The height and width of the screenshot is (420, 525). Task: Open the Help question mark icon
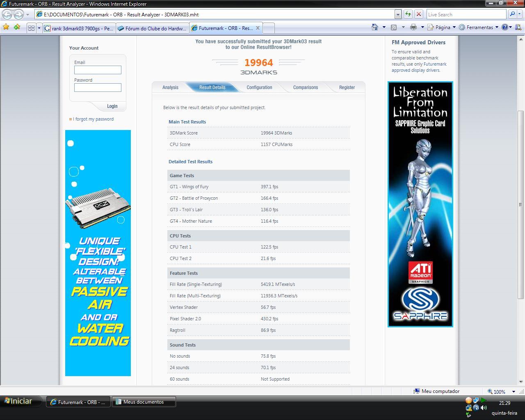[x=505, y=27]
